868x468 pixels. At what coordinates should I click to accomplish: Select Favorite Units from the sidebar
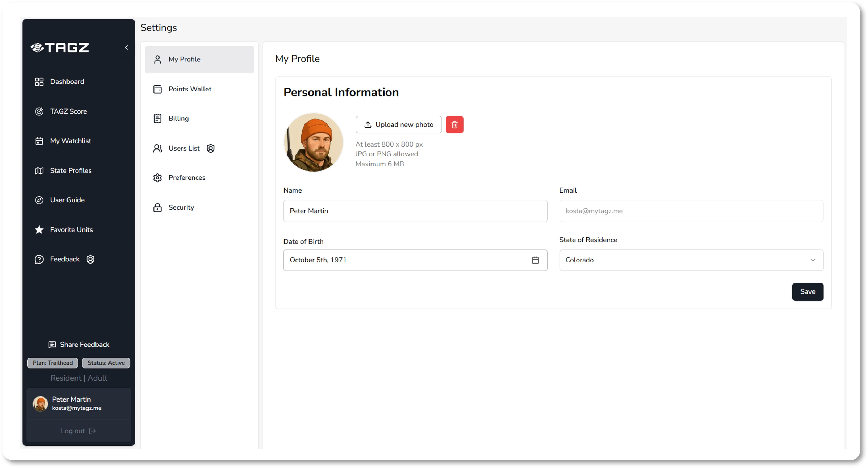[x=72, y=229]
